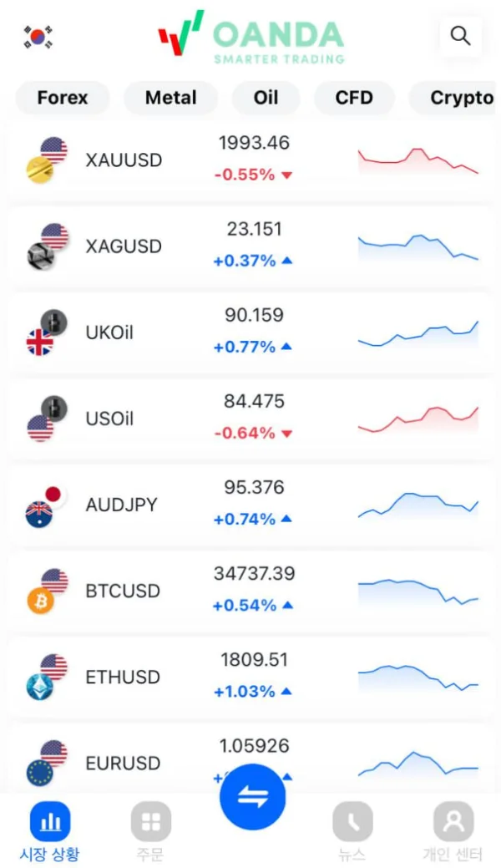The height and width of the screenshot is (868, 501).
Task: Select the Oil category tab
Action: click(x=266, y=98)
